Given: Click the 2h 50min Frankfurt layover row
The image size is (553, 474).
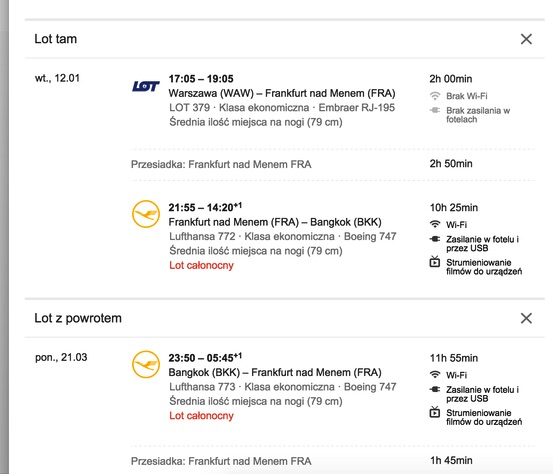Looking at the screenshot, I should (333, 164).
